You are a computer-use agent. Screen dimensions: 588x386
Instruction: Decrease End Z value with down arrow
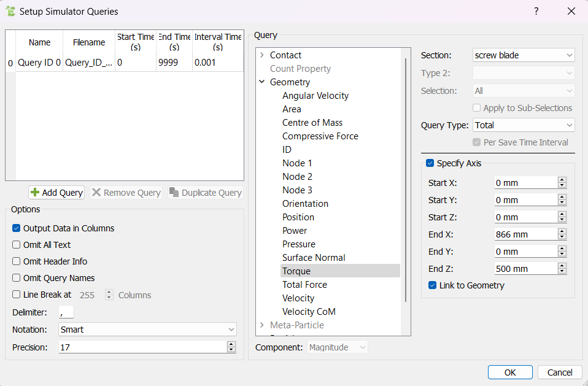tap(562, 272)
